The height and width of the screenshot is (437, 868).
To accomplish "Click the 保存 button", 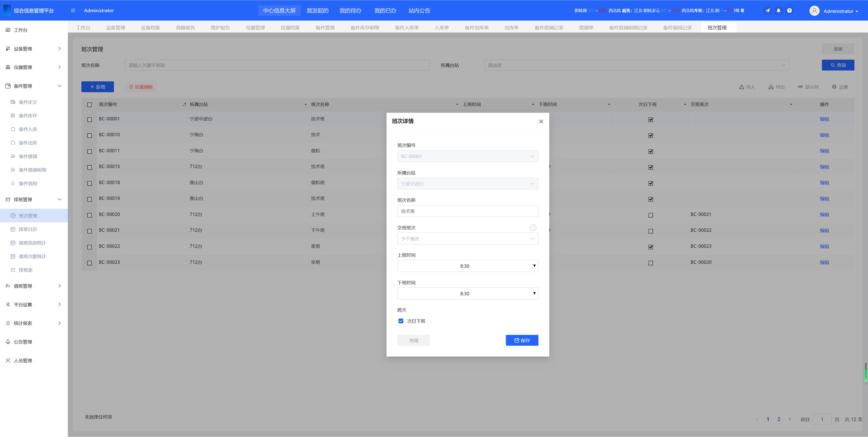I will 522,340.
